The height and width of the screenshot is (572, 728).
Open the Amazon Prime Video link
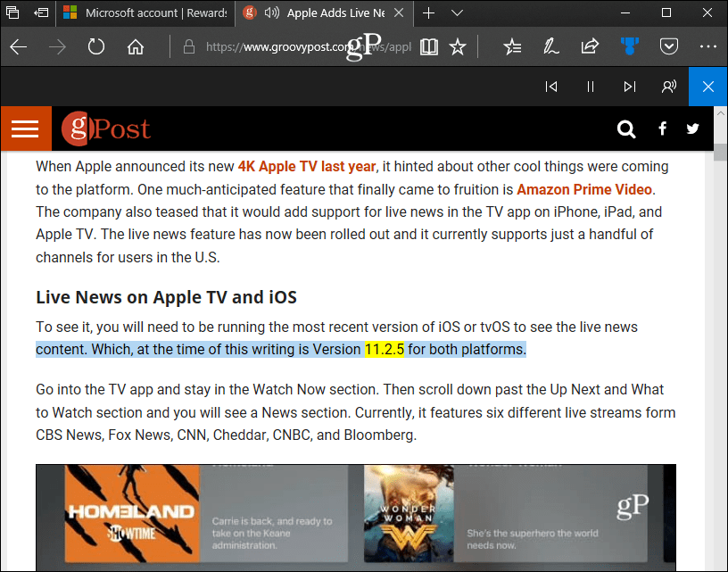584,189
